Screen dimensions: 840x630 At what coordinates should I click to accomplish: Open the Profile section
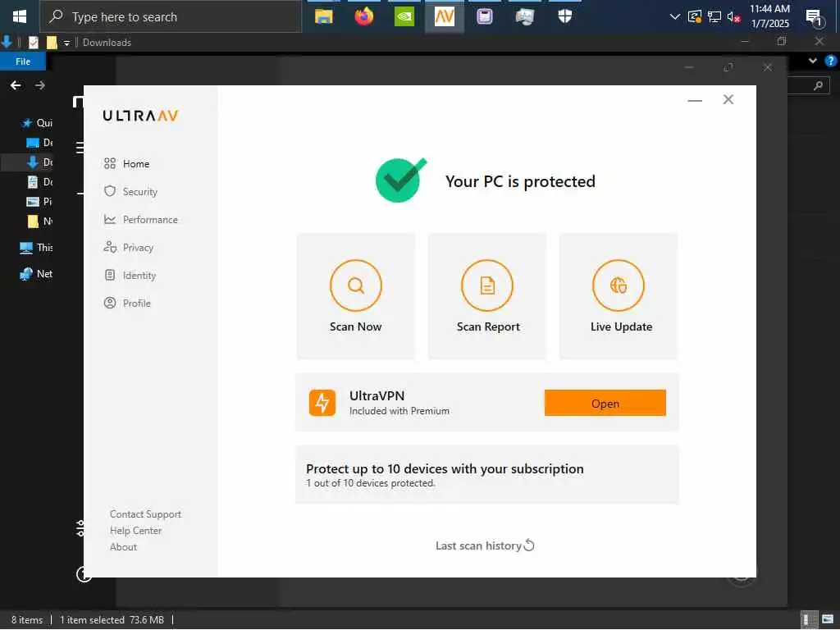click(x=127, y=303)
